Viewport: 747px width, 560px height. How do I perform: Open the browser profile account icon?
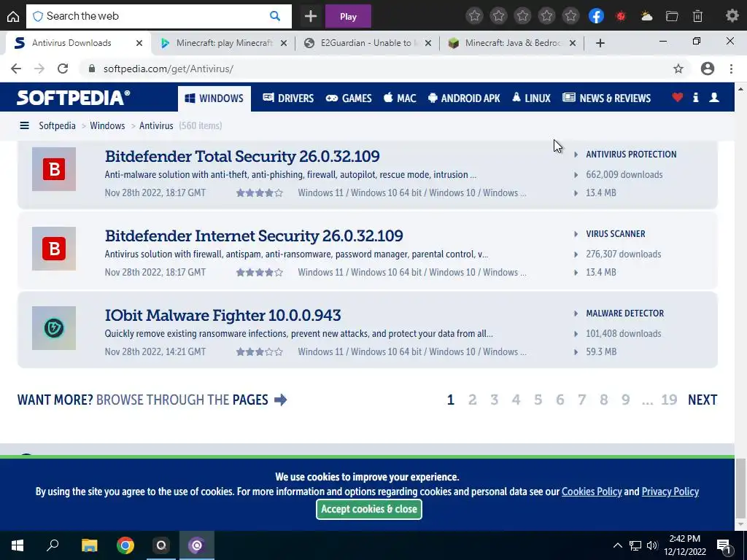708,69
